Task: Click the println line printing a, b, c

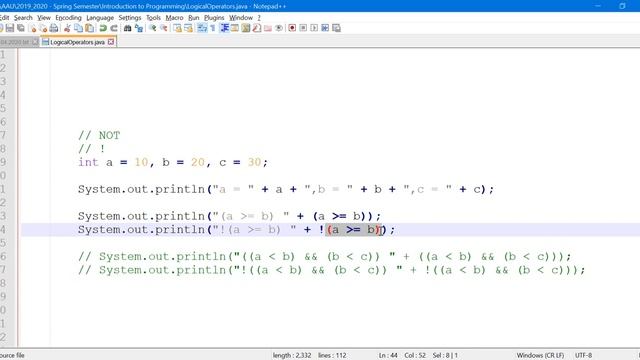Action: click(286, 189)
